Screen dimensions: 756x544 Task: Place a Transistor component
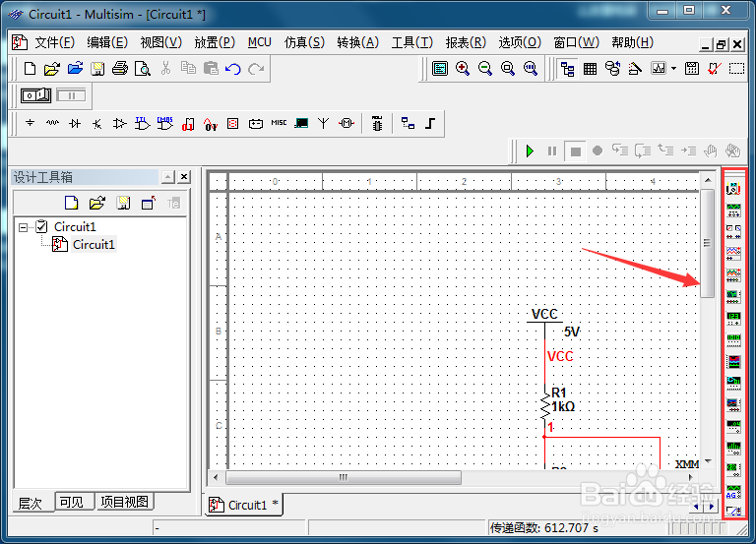pyautogui.click(x=96, y=124)
